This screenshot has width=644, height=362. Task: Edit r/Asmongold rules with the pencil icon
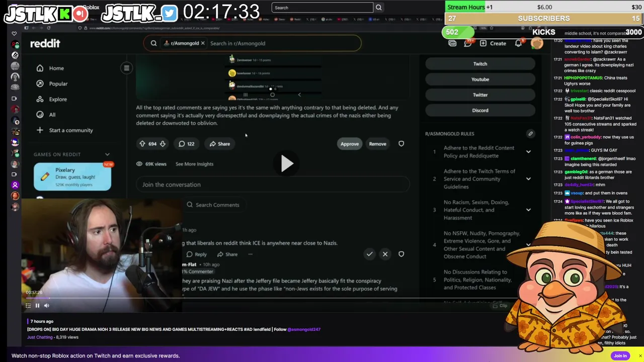(x=530, y=134)
